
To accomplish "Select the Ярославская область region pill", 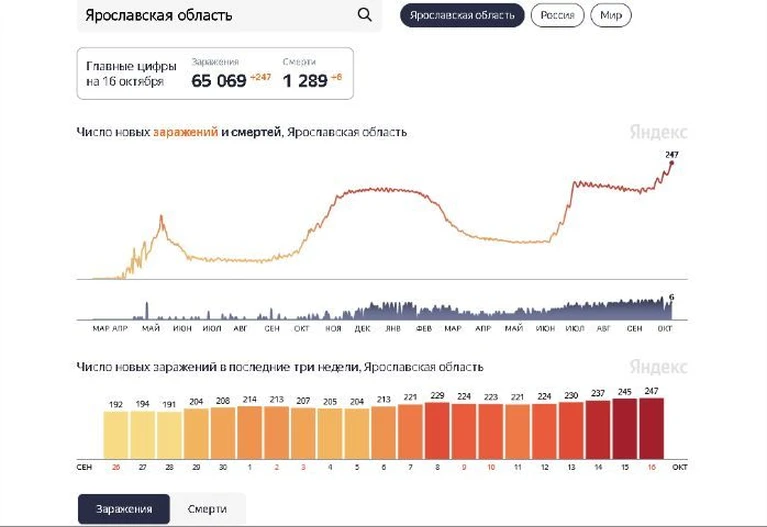I will pyautogui.click(x=462, y=15).
